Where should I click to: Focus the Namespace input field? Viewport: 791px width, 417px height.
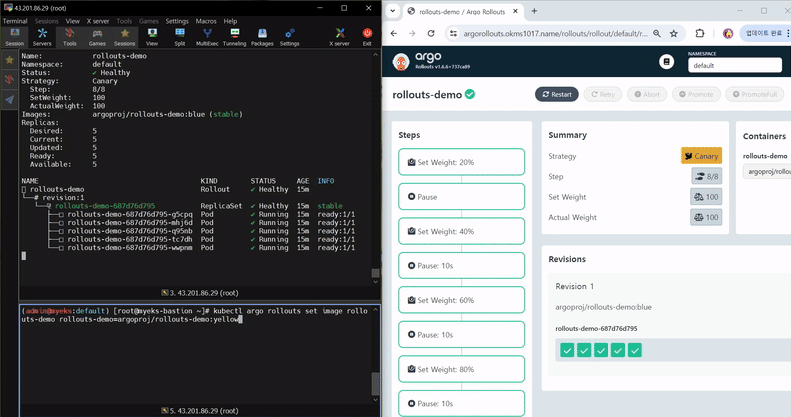pos(734,65)
